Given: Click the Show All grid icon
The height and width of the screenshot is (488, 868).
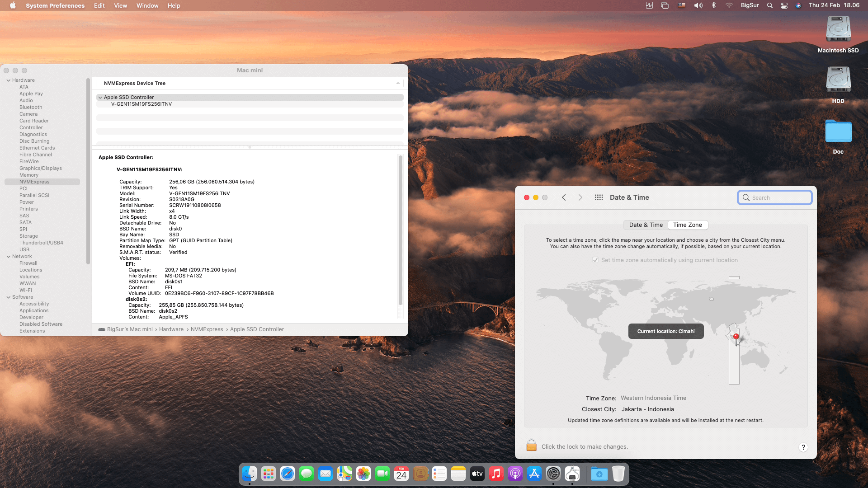Looking at the screenshot, I should click(599, 197).
